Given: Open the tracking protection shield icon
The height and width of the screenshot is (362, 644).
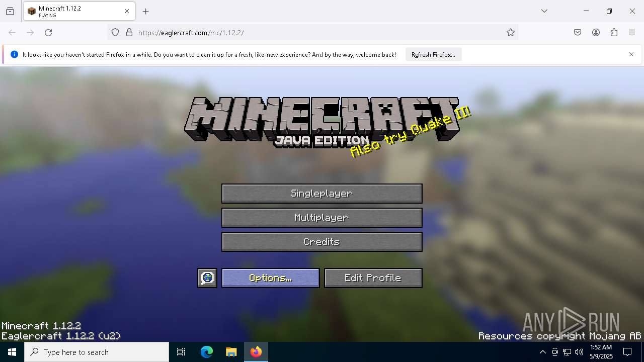Looking at the screenshot, I should point(115,33).
